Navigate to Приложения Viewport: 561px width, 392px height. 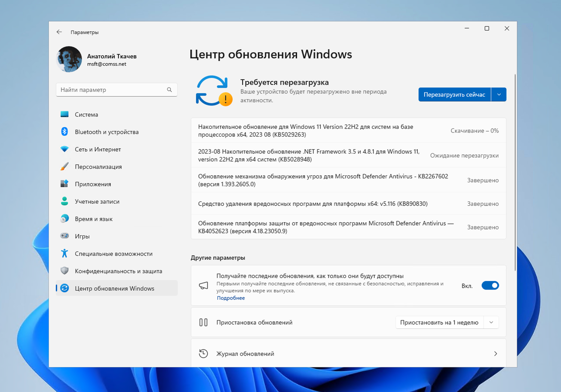[x=117, y=184]
